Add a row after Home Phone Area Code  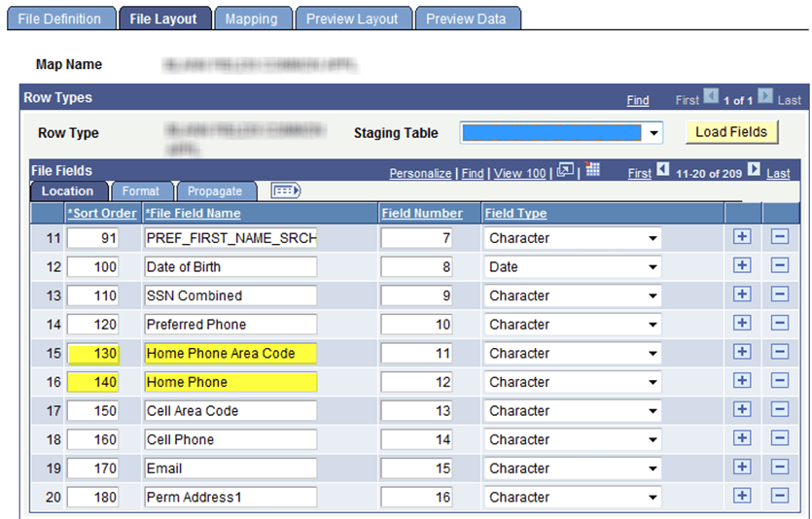(x=742, y=352)
